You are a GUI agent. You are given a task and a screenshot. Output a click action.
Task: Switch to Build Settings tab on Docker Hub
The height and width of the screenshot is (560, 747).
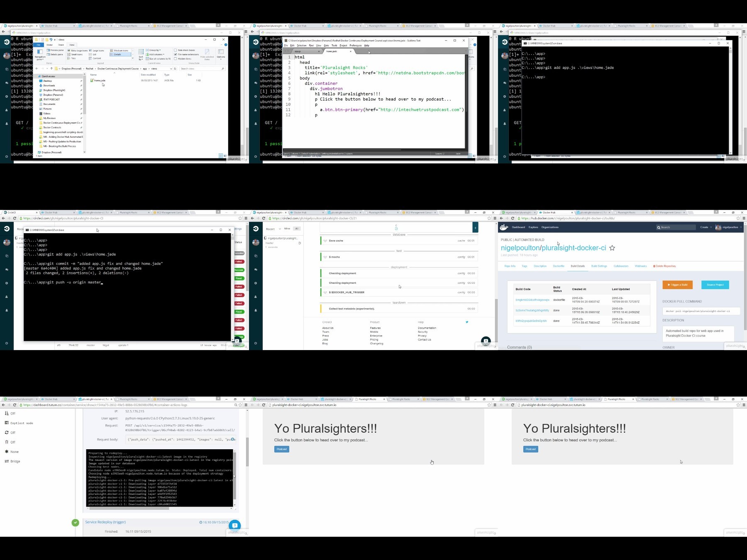click(599, 266)
